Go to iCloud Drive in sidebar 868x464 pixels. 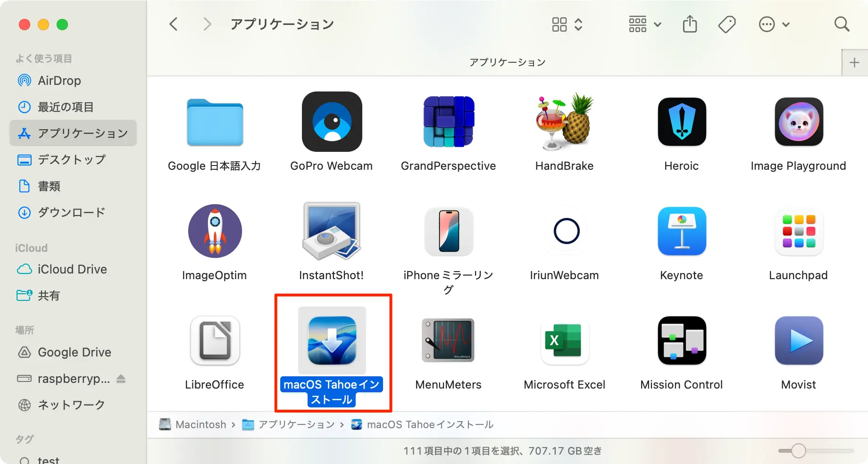pos(72,269)
